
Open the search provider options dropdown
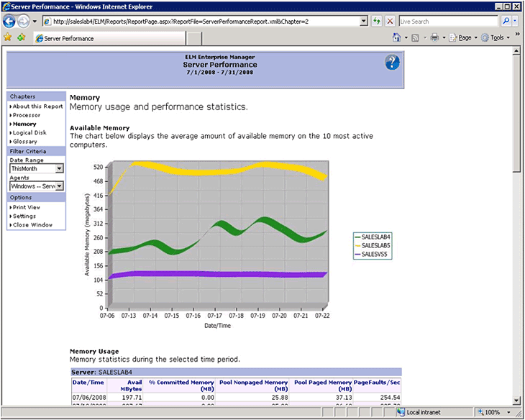[515, 22]
